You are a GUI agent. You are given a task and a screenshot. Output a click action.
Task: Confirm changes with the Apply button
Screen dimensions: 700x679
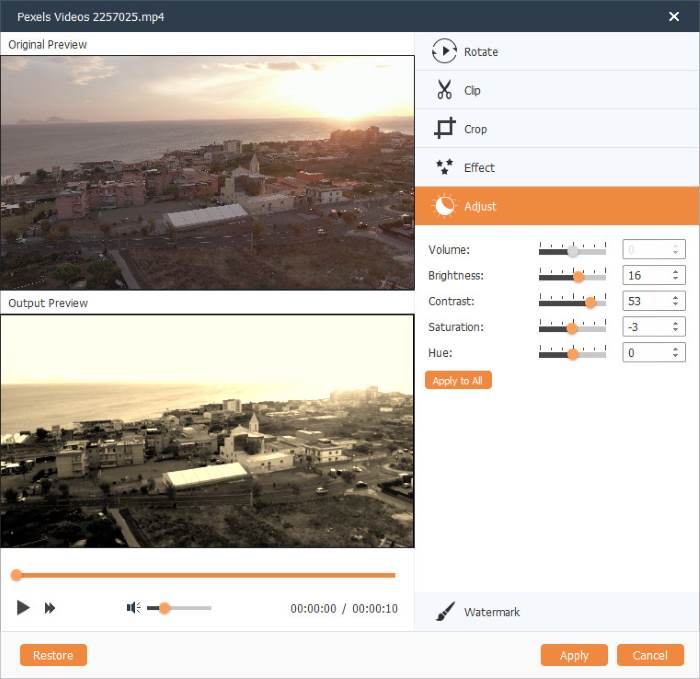(x=574, y=655)
